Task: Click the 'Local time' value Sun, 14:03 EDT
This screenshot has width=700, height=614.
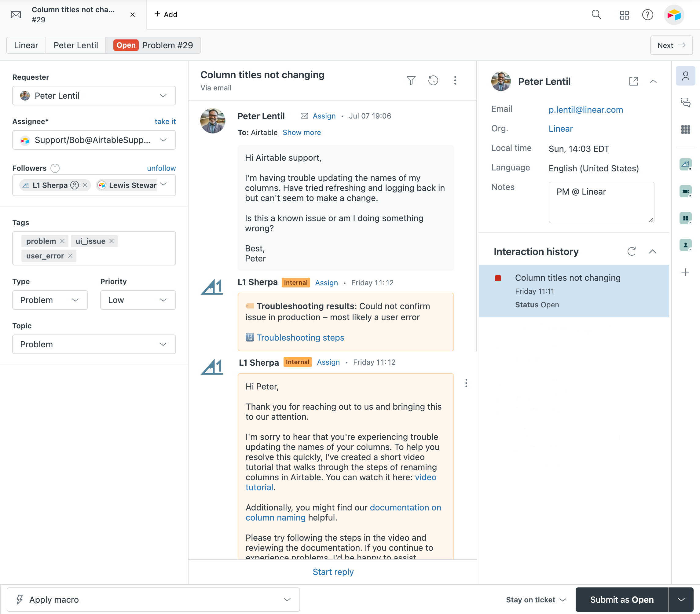Action: [579, 149]
